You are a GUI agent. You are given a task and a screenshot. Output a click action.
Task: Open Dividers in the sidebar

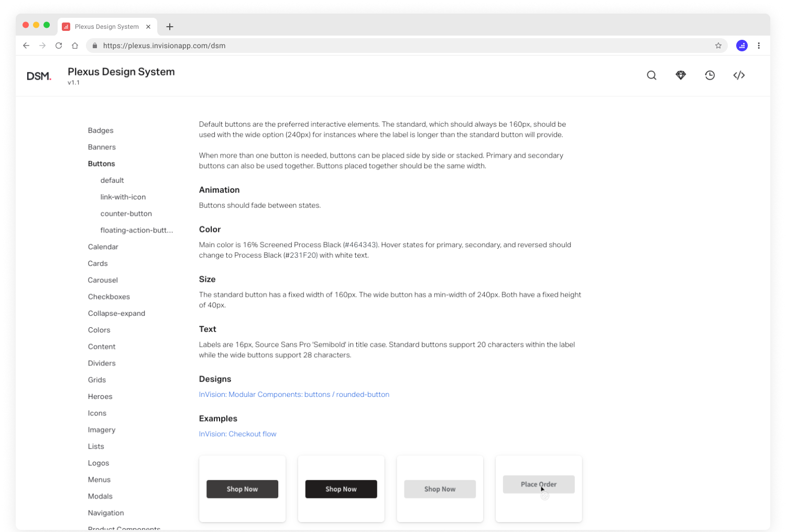[x=102, y=363]
